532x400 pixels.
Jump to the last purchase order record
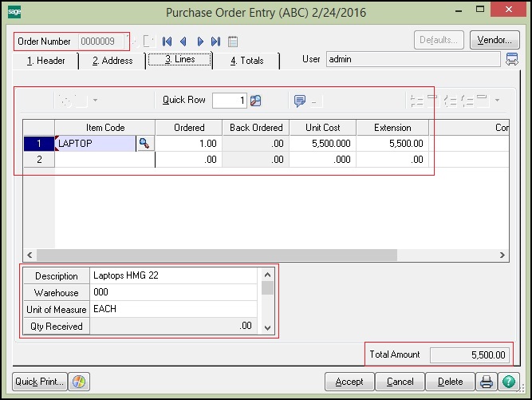coord(215,41)
